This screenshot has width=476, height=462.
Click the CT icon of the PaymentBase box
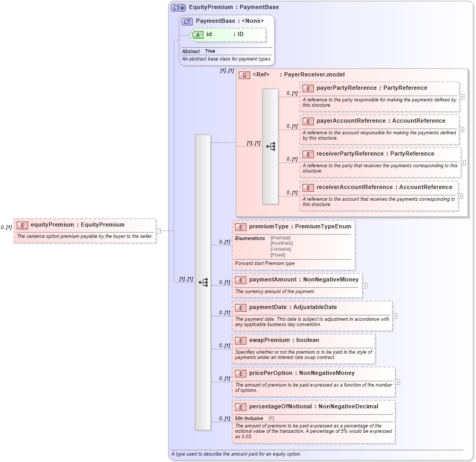[186, 21]
